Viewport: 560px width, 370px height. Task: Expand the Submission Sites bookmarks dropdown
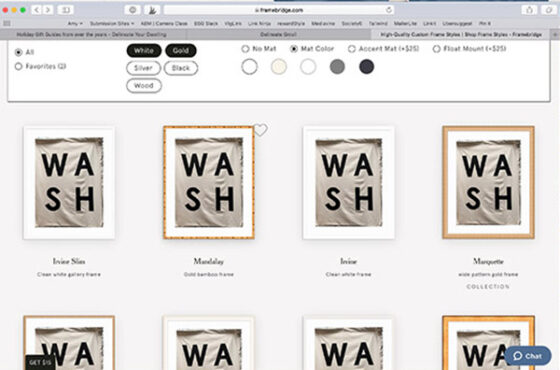112,24
